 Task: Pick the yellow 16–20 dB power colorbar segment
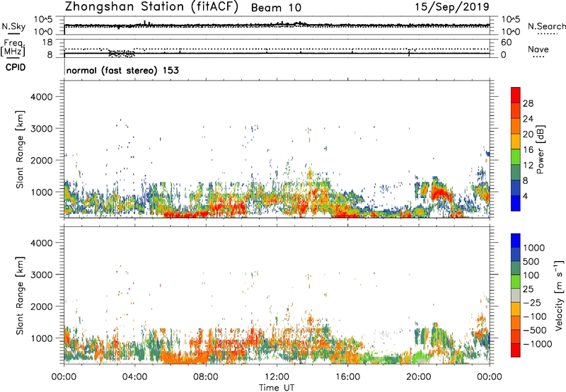click(516, 142)
